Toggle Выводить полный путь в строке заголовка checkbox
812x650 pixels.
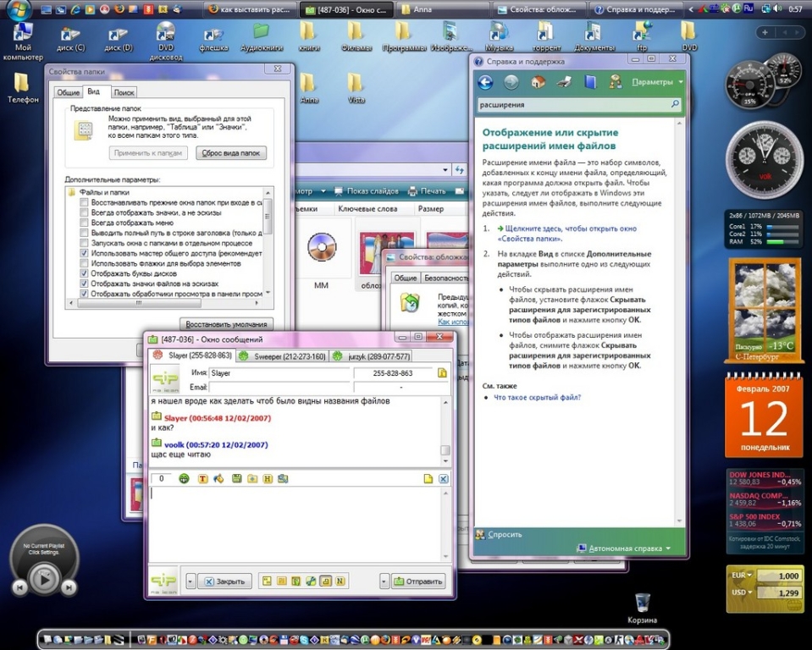click(84, 233)
